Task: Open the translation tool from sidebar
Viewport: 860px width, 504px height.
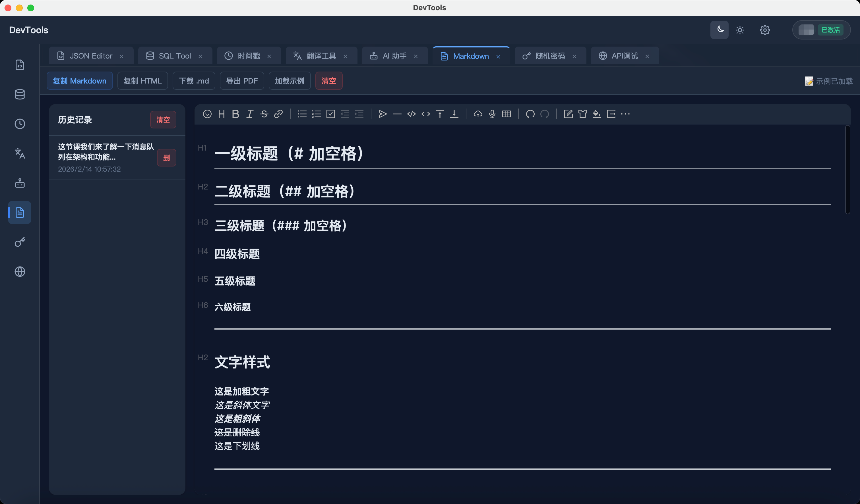Action: click(x=19, y=153)
